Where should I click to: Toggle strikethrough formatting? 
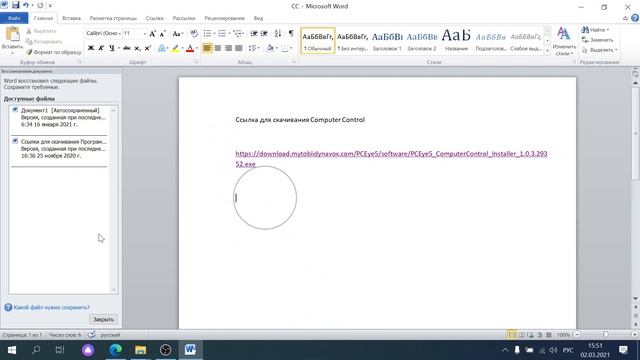[x=127, y=48]
